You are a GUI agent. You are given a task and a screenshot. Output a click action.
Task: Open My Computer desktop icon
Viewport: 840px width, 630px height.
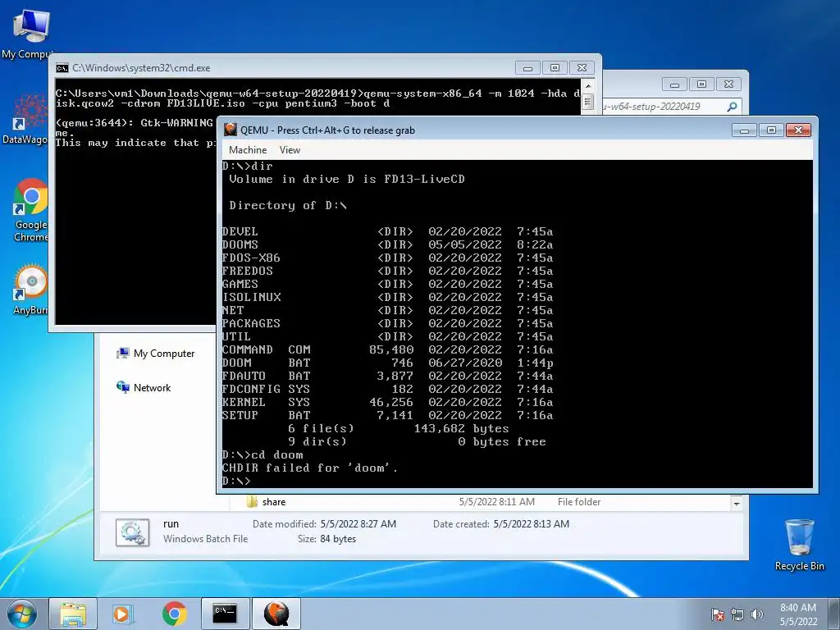(x=30, y=34)
